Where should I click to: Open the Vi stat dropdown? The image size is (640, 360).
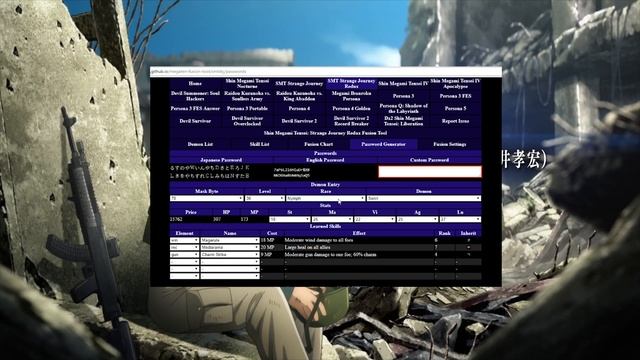(x=375, y=220)
